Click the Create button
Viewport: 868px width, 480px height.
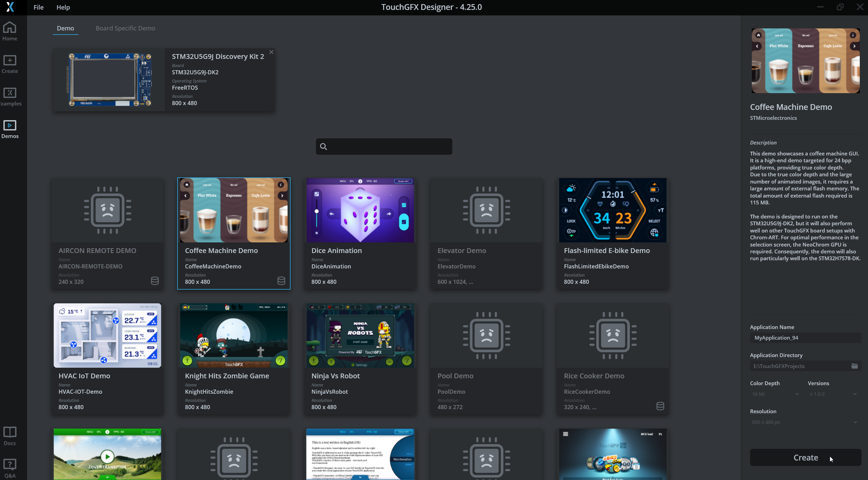[x=805, y=457]
